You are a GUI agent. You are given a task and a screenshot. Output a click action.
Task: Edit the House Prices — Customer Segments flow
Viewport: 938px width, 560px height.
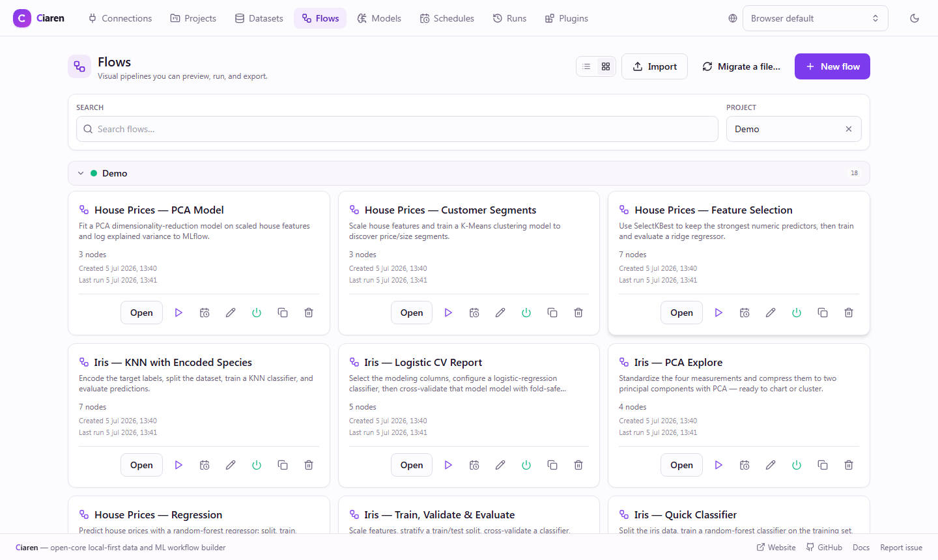pos(500,313)
